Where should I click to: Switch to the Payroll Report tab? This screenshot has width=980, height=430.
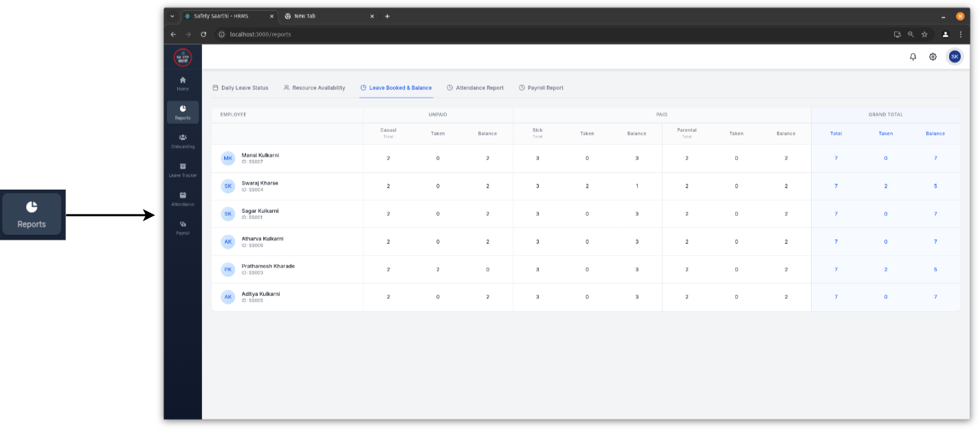pos(541,88)
